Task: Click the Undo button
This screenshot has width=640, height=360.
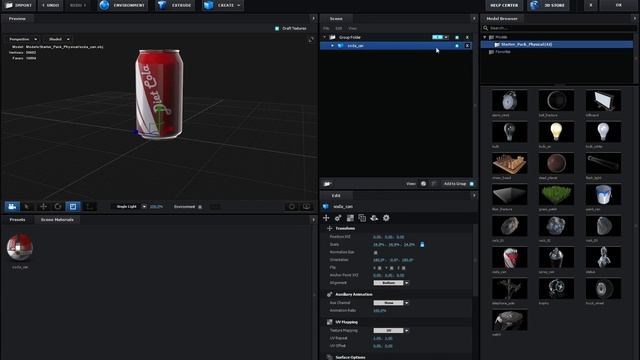Action: (x=51, y=5)
